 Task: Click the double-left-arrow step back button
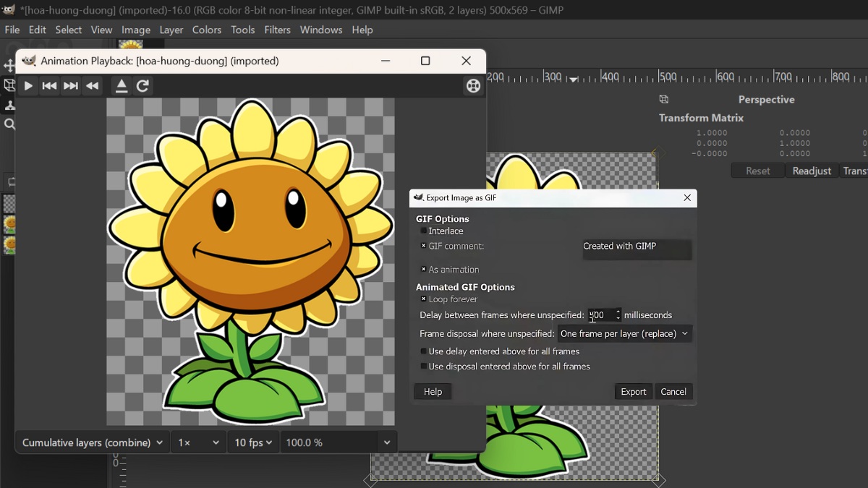tap(93, 87)
